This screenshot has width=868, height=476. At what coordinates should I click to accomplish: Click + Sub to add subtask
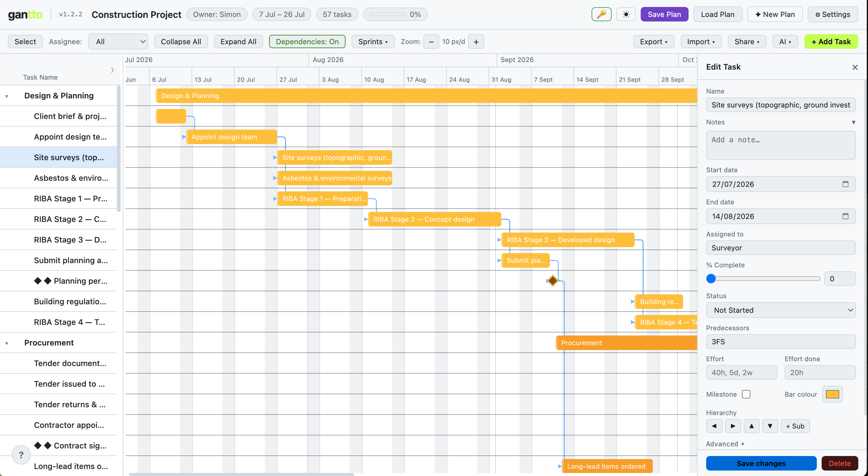[x=795, y=426]
